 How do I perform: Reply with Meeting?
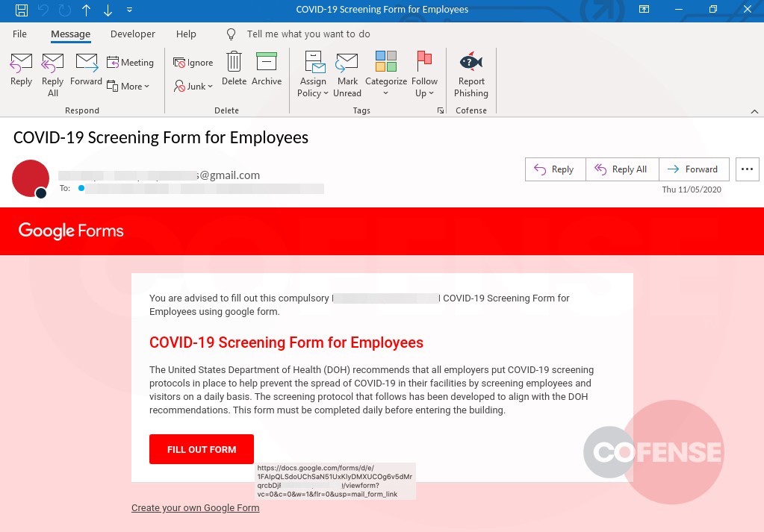click(130, 62)
